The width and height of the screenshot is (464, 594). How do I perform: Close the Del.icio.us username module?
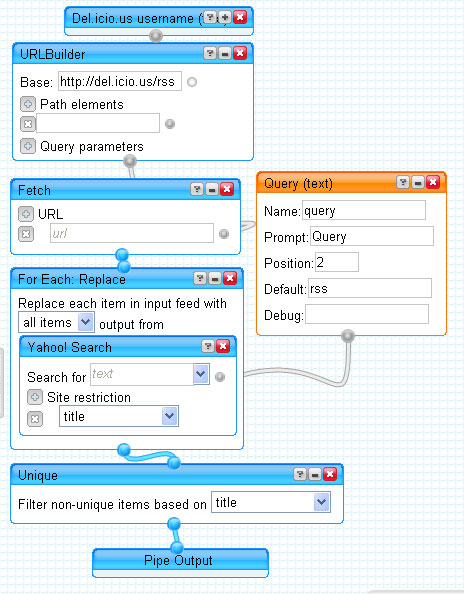240,17
